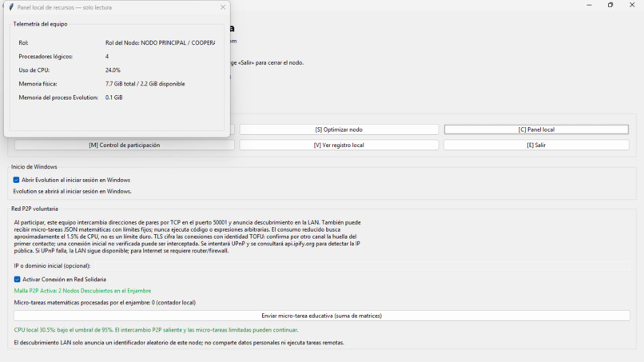Send the micro-tarea educativa (suma de matrices)
This screenshot has height=362, width=644.
point(321,316)
